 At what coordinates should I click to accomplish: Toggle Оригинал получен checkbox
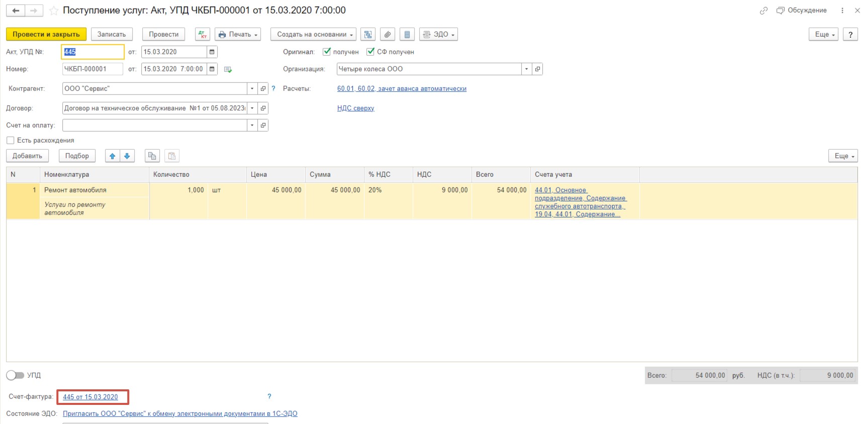(x=327, y=52)
